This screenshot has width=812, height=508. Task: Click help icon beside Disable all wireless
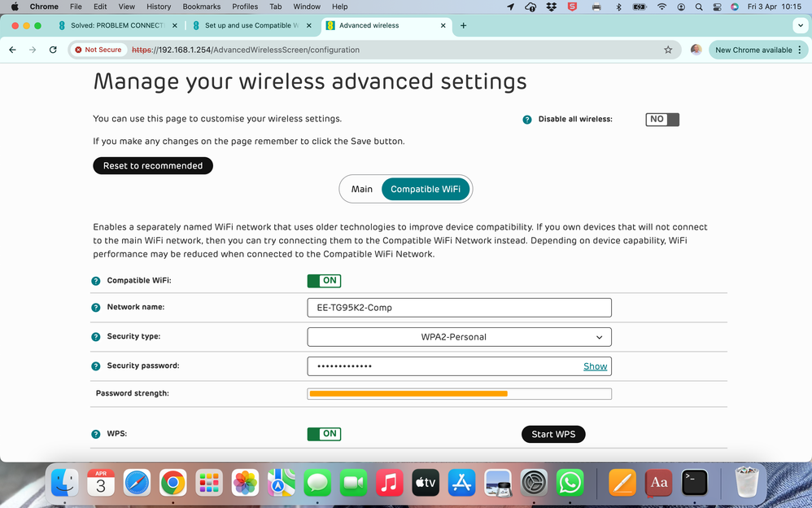527,120
